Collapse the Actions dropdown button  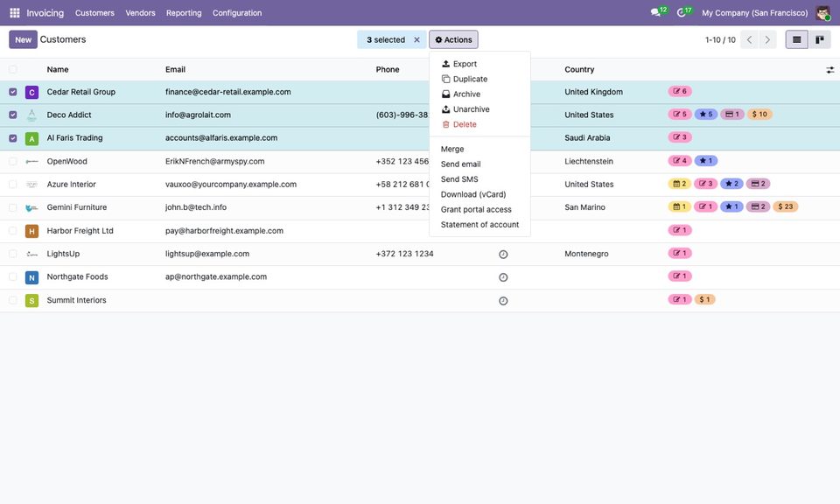453,39
